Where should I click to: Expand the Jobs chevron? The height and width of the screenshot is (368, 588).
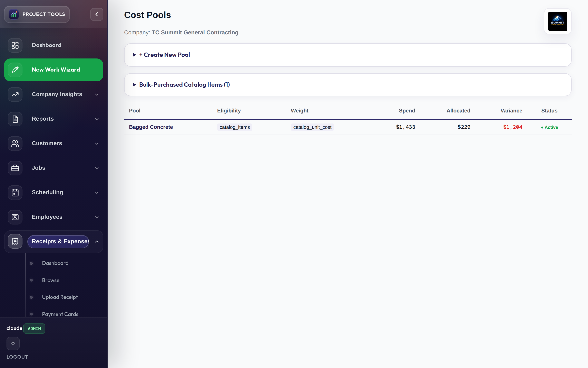coord(97,168)
